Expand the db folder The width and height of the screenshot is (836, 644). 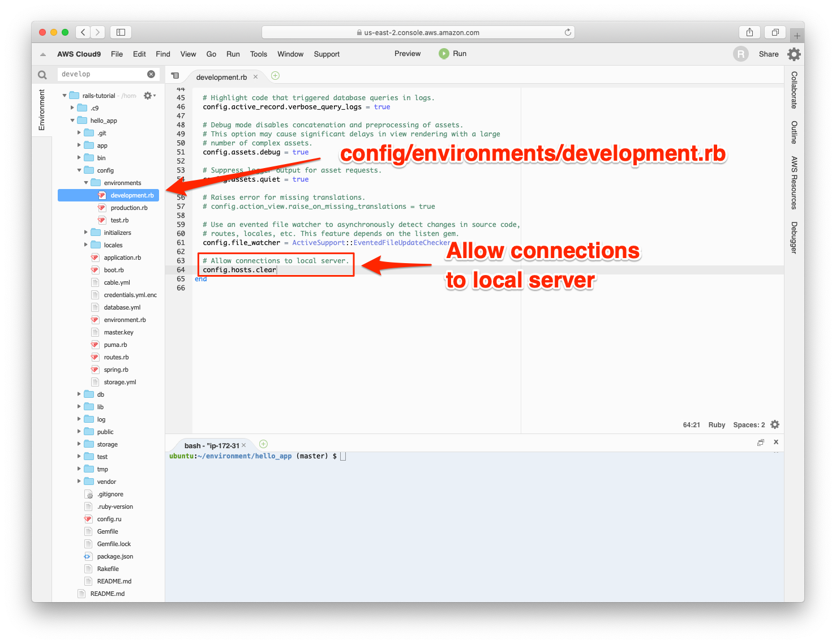(79, 394)
